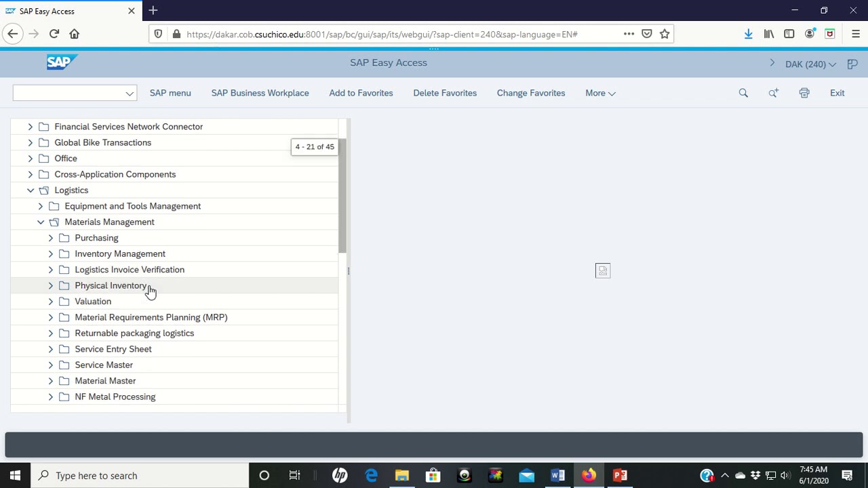The width and height of the screenshot is (868, 488).
Task: Expand the Inventory Management arrow
Action: [x=51, y=254]
